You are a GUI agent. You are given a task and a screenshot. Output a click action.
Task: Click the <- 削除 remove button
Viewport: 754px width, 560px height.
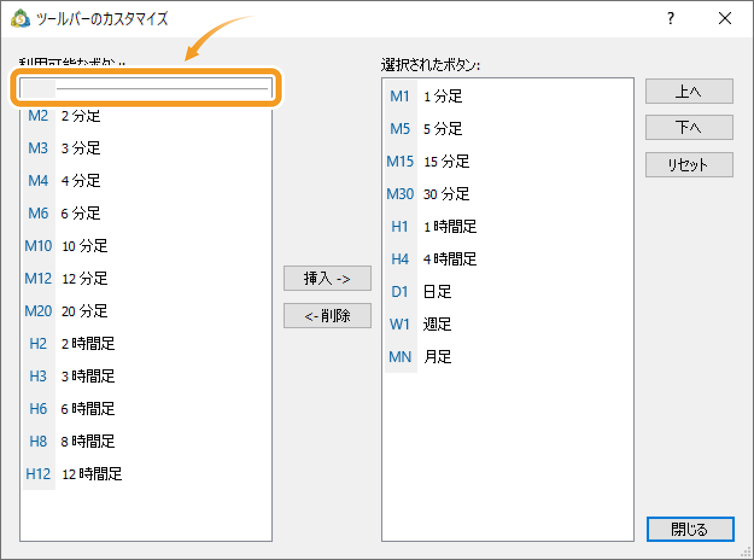[328, 316]
